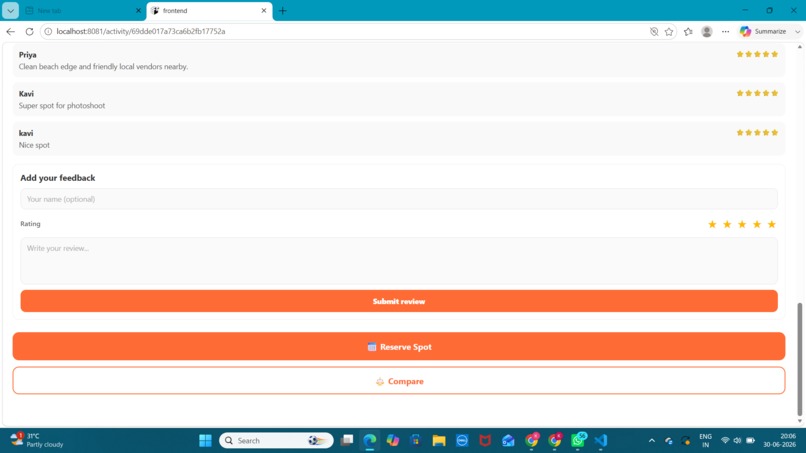Click the Compare button
The height and width of the screenshot is (453, 806).
pyautogui.click(x=399, y=381)
